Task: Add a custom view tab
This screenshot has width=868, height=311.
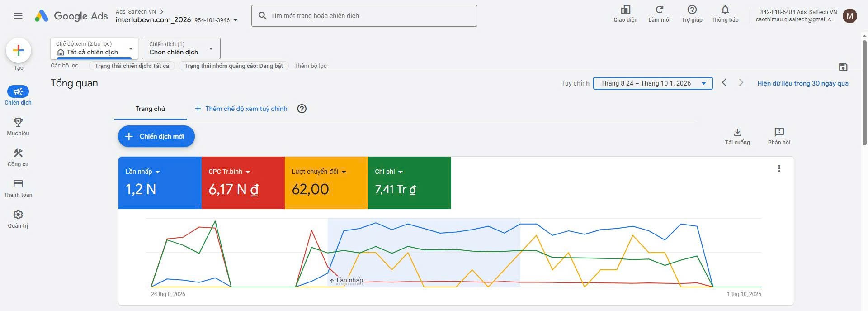Action: 241,109
